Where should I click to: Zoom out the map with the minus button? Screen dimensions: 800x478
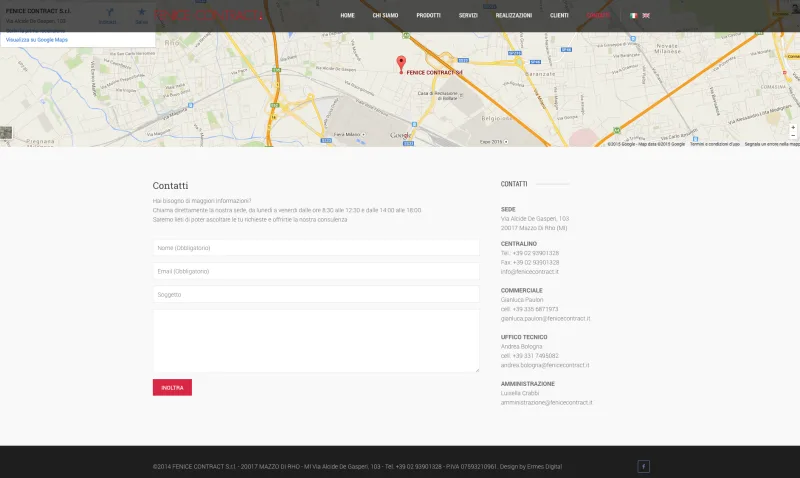793,136
